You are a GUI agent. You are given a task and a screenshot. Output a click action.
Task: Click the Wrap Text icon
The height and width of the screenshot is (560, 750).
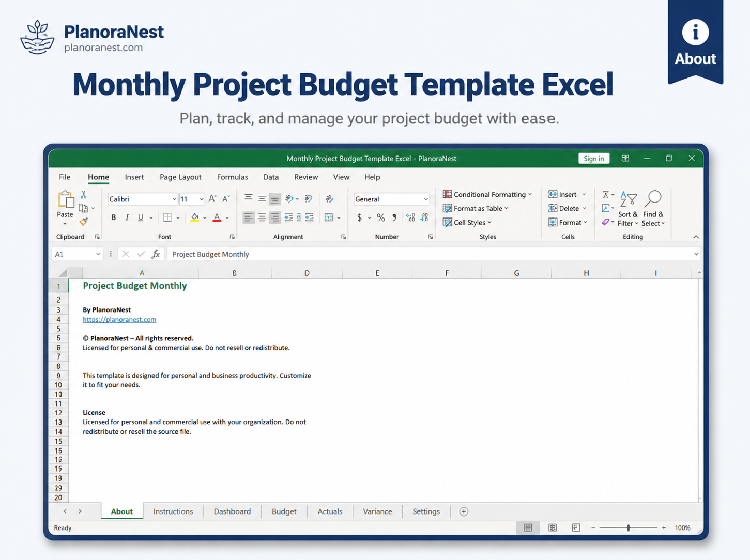(x=309, y=198)
